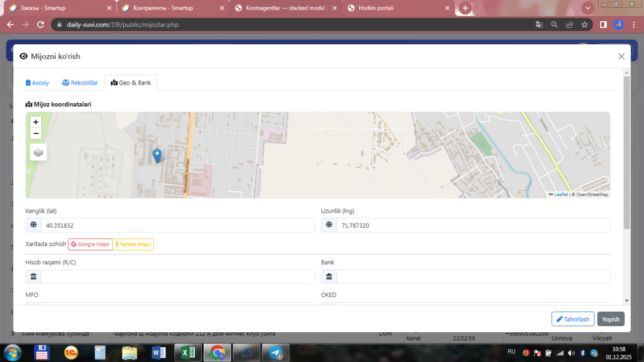The width and height of the screenshot is (644, 362).
Task: Close the Mijozni ko'rish modal
Action: coord(621,56)
